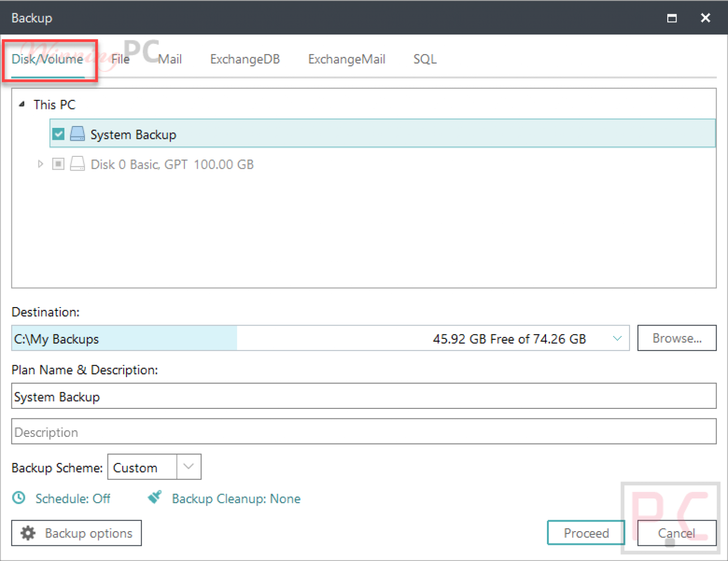Viewport: 728px width, 561px height.
Task: Open the Schedule: Off link
Action: [73, 498]
